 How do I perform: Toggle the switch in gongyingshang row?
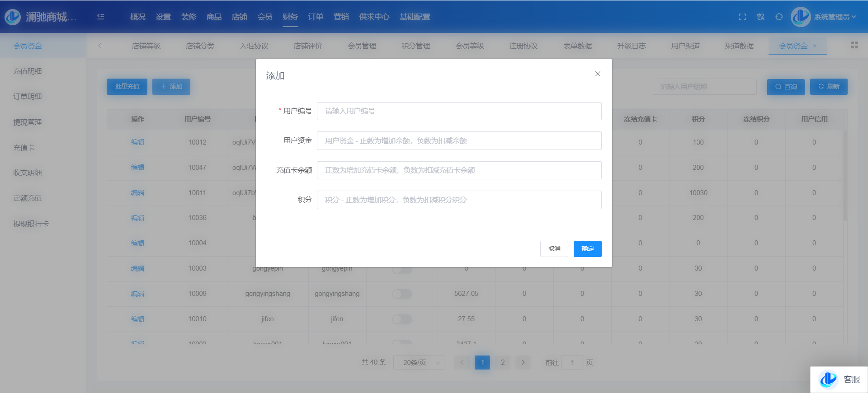[402, 294]
